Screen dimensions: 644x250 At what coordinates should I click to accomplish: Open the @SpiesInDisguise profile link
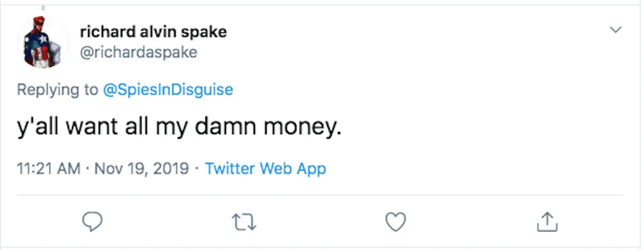tap(167, 90)
